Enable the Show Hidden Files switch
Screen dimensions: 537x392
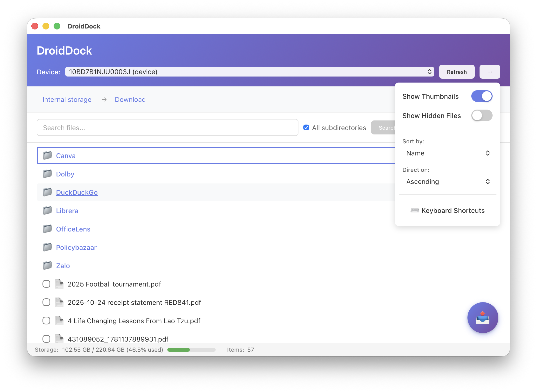point(481,115)
